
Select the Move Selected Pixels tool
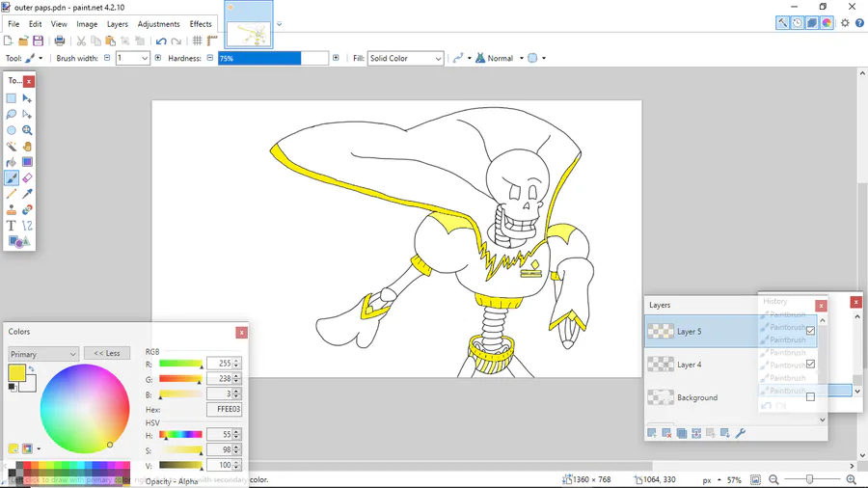[27, 98]
